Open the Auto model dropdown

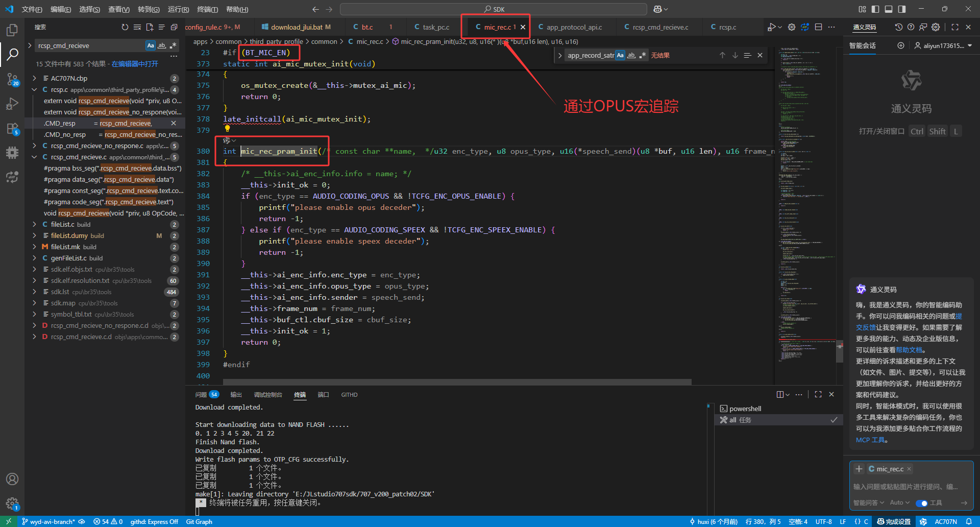[x=899, y=503]
